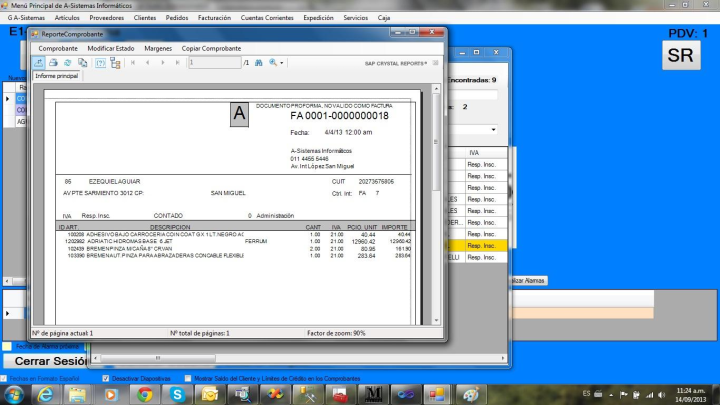This screenshot has width=720, height=405.
Task: Open the G A-Sistemas menu
Action: click(x=26, y=17)
